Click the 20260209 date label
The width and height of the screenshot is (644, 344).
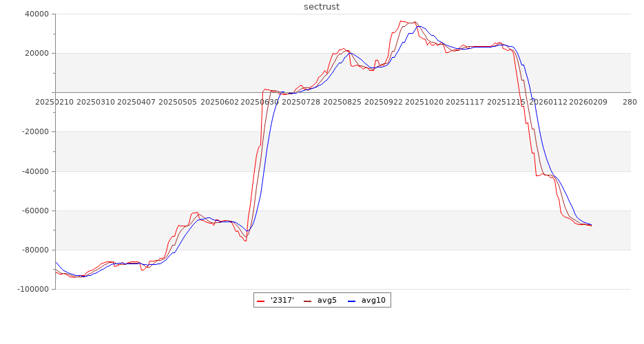click(588, 102)
